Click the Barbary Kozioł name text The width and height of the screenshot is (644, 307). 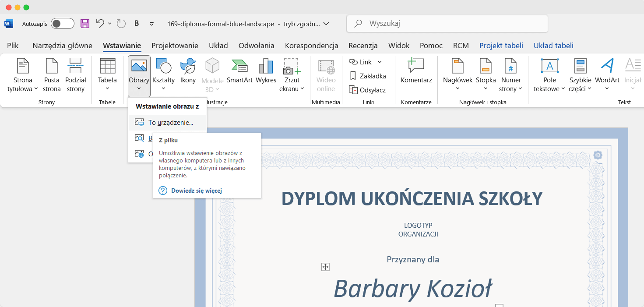413,289
